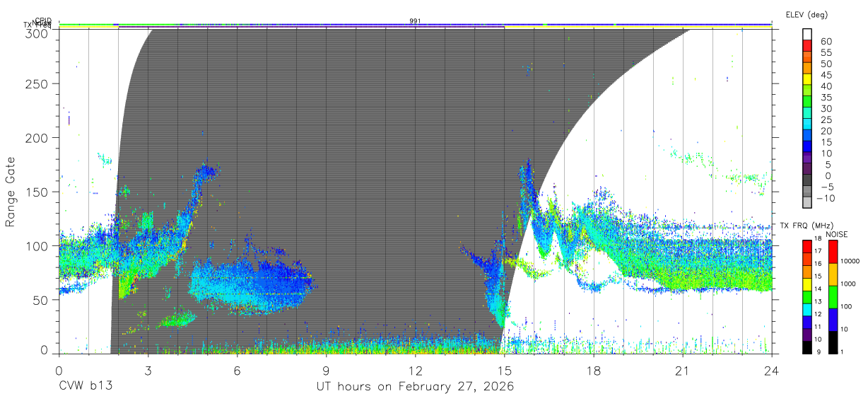Select the yellow segment of the TX FRQ bar
Screen dimensions: 868x401
point(807,283)
